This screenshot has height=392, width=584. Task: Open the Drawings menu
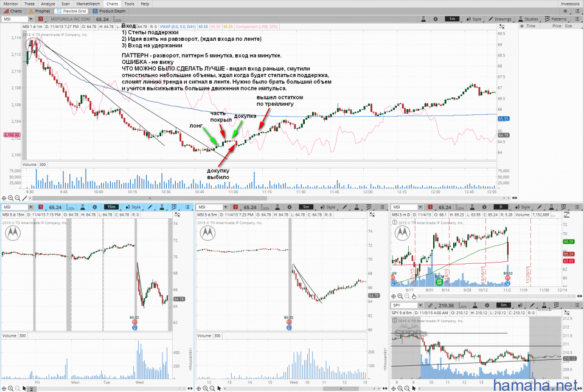click(x=500, y=19)
